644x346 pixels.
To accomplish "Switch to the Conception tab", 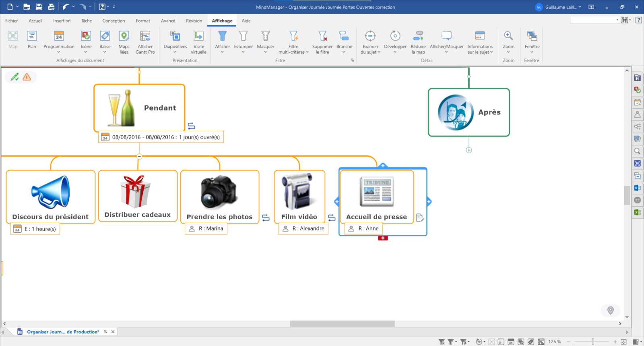I will [x=114, y=21].
